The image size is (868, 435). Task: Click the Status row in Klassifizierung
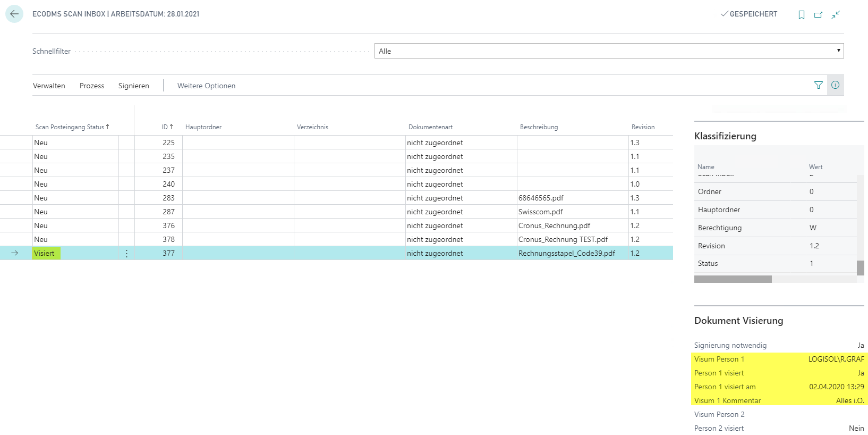[x=776, y=263]
